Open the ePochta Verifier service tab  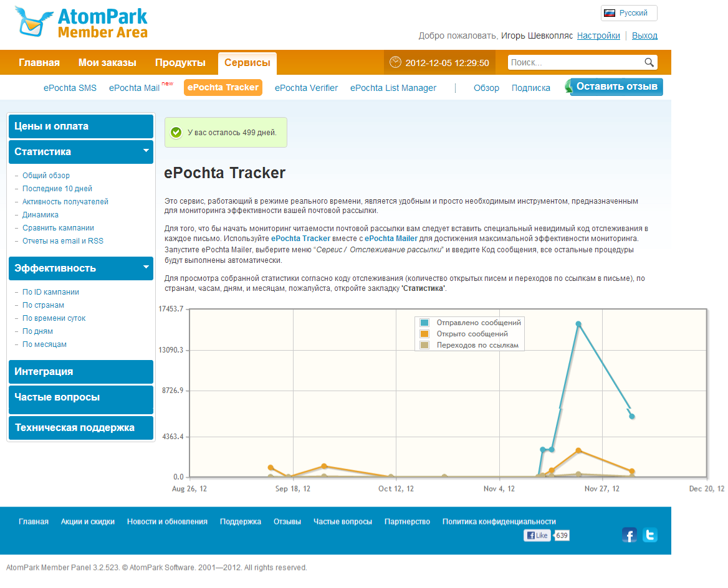306,88
